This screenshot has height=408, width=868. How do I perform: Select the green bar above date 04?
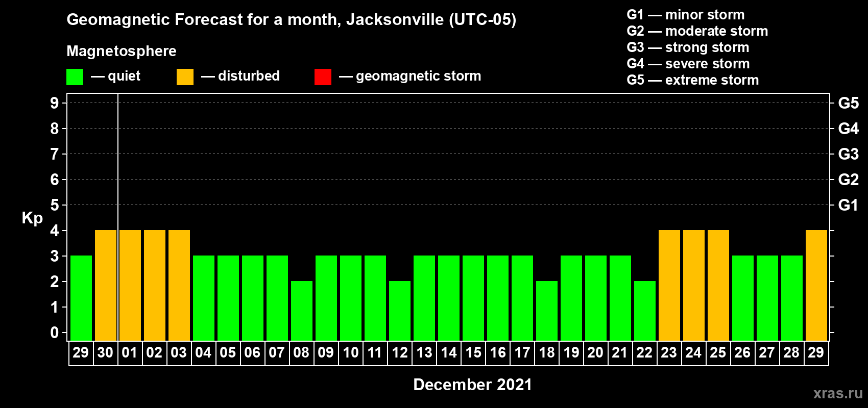coord(204,298)
